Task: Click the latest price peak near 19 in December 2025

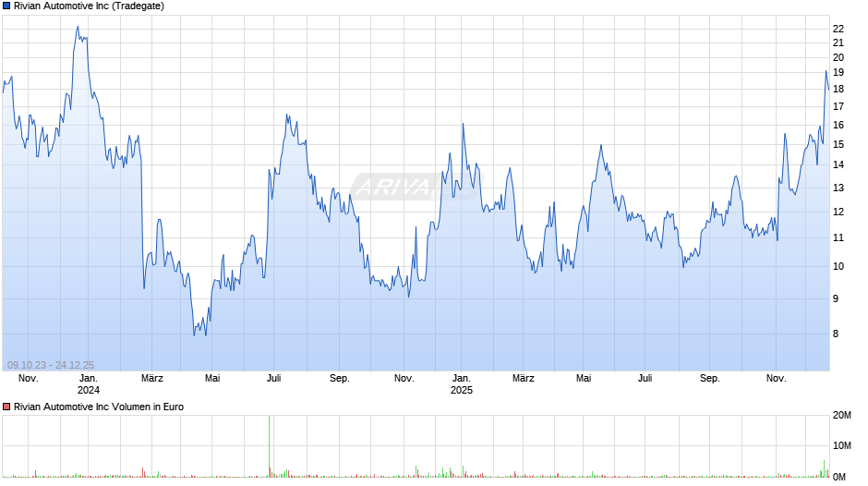Action: tap(826, 71)
